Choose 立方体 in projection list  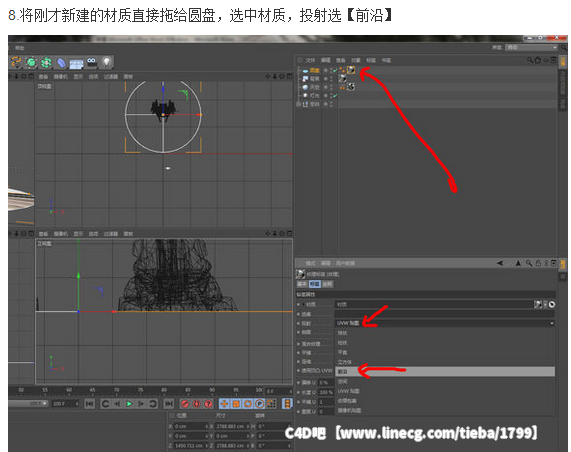(345, 362)
